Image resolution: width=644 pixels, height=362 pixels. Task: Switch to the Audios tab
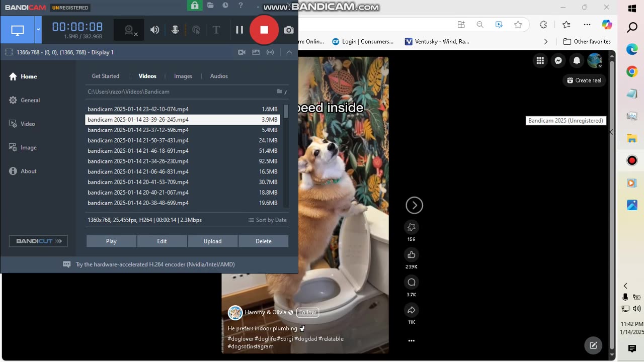(x=219, y=76)
